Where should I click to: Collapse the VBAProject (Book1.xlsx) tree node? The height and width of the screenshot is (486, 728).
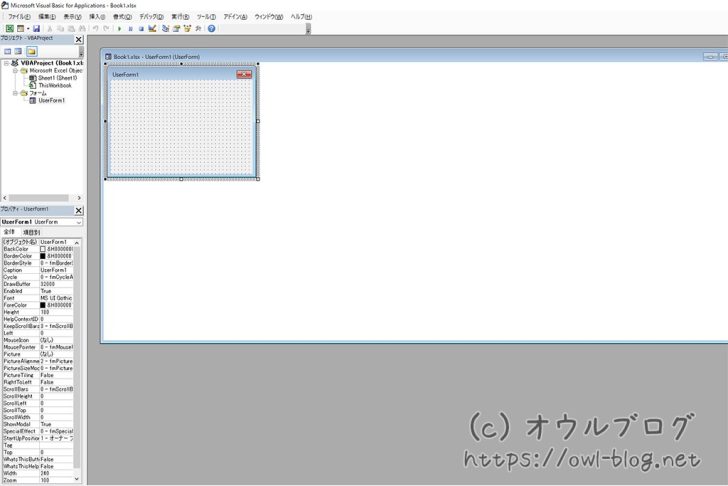[5, 63]
